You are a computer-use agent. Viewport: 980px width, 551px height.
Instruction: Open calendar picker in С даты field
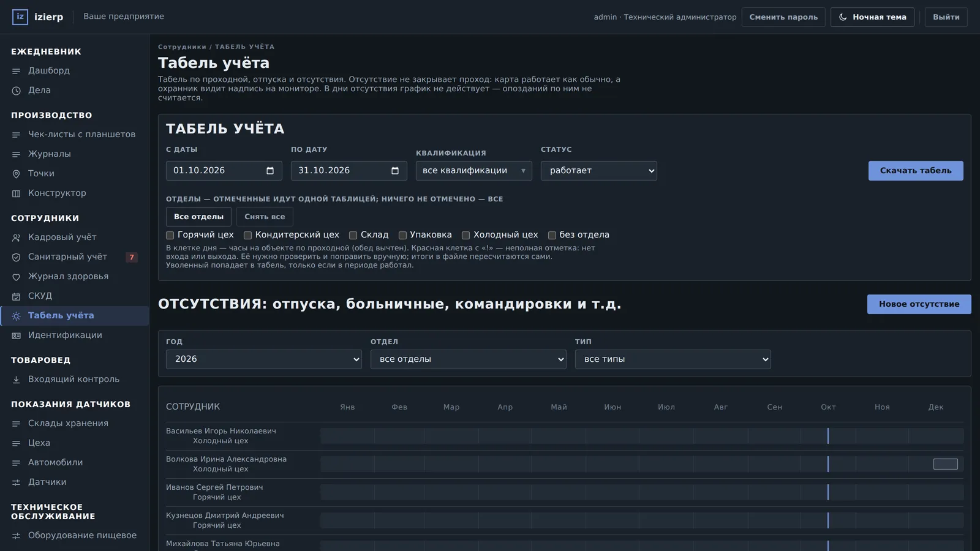[270, 171]
